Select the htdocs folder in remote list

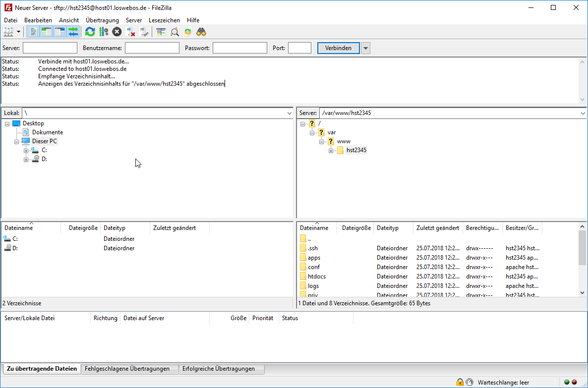click(316, 277)
